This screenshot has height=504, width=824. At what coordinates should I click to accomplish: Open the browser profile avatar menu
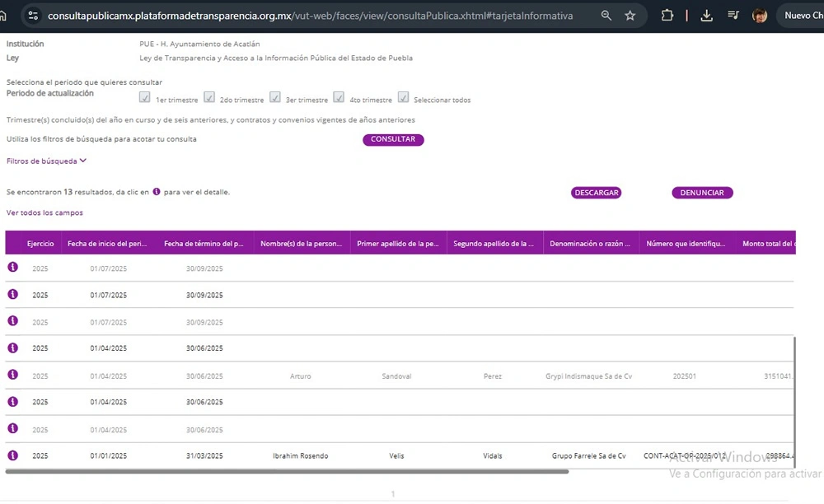pos(760,16)
